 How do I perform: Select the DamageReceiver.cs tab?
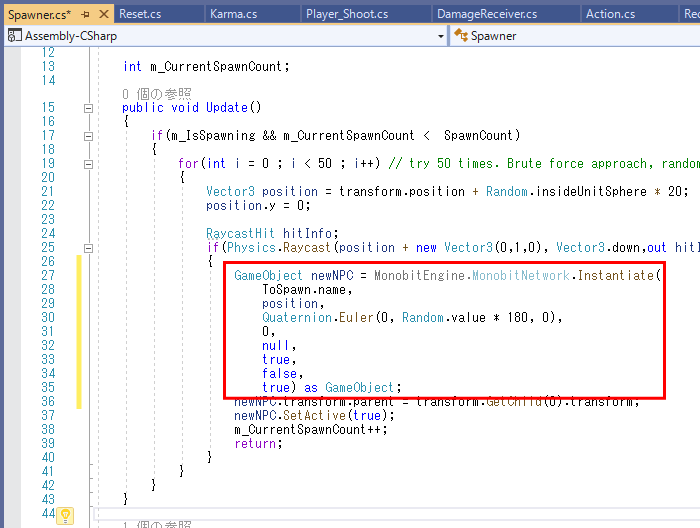[487, 14]
